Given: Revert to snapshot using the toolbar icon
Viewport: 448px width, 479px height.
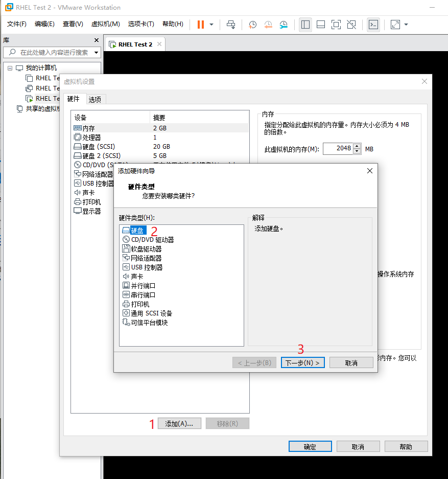Looking at the screenshot, I should pos(268,25).
